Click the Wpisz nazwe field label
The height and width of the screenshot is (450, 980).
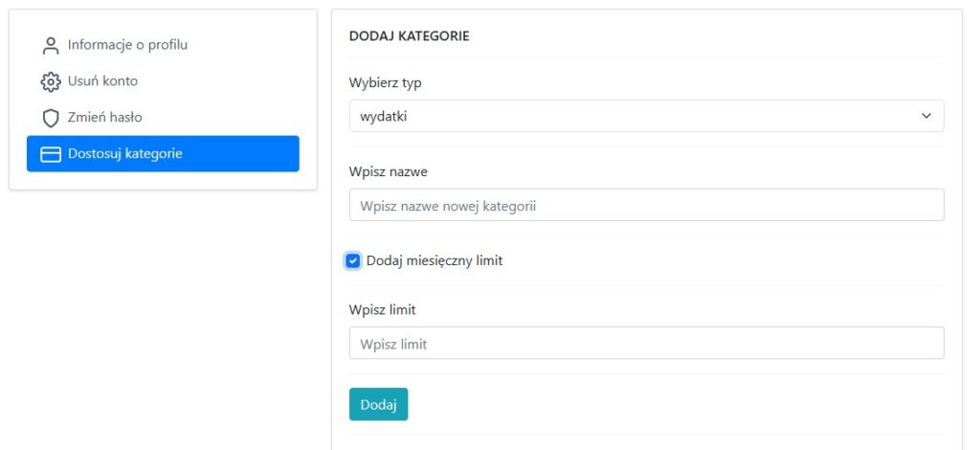[x=388, y=171]
